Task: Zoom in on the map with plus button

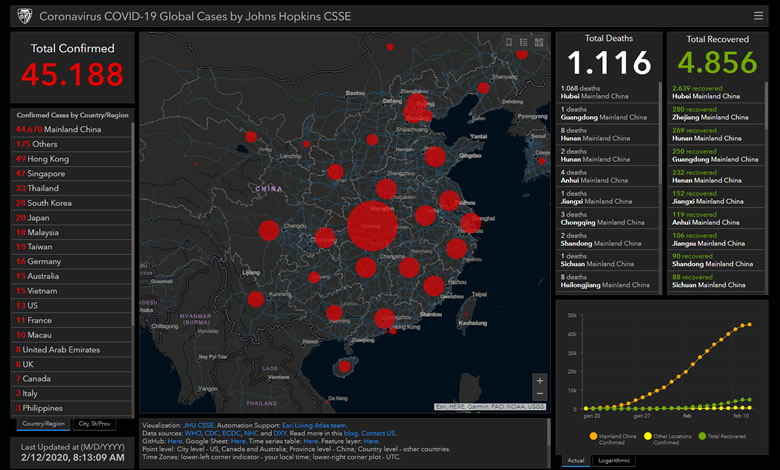Action: (x=540, y=381)
